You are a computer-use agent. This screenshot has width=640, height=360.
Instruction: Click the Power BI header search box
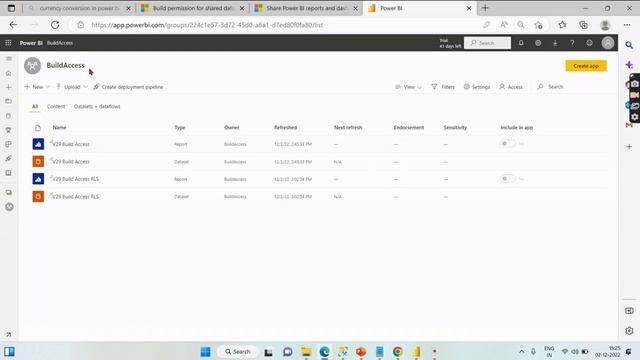pyautogui.click(x=487, y=43)
